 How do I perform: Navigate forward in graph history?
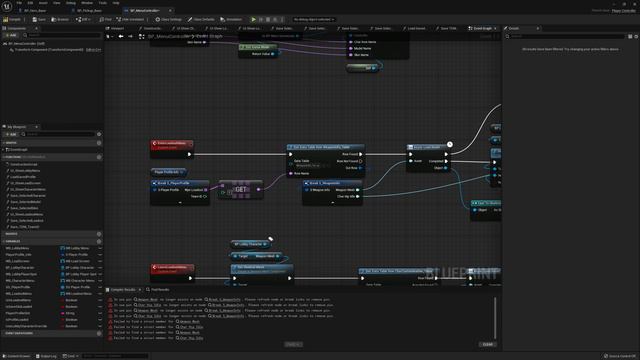131,36
